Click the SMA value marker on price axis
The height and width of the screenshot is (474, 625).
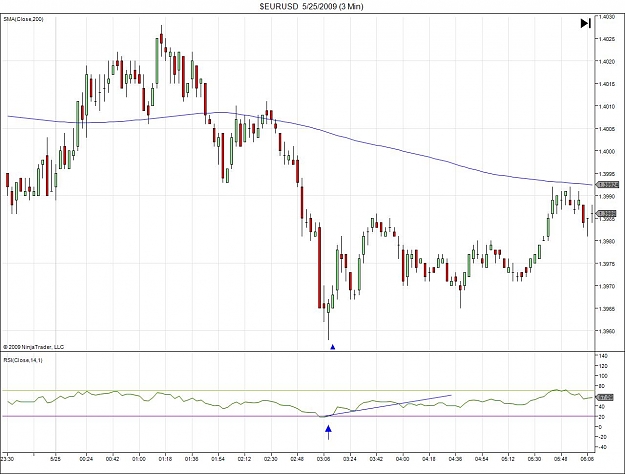click(607, 185)
